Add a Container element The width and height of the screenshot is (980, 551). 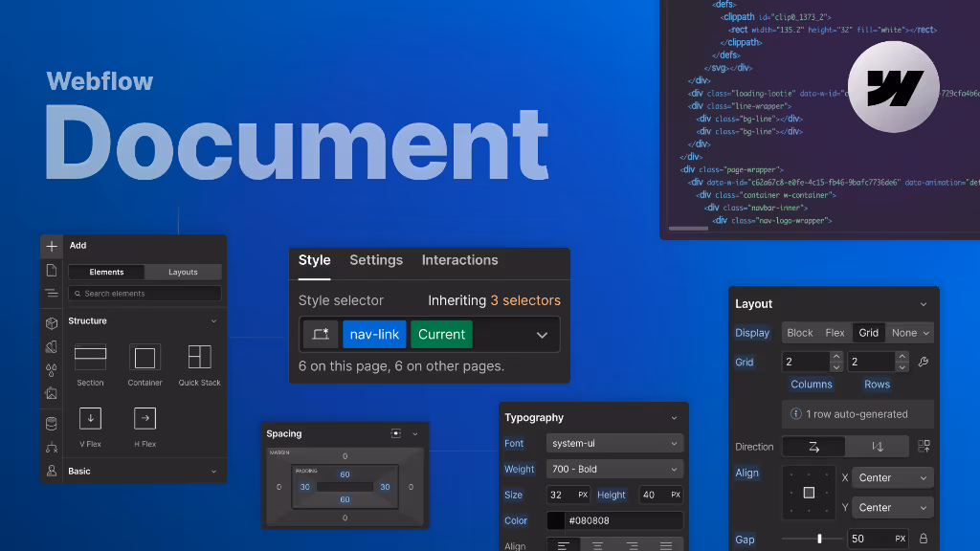point(145,364)
